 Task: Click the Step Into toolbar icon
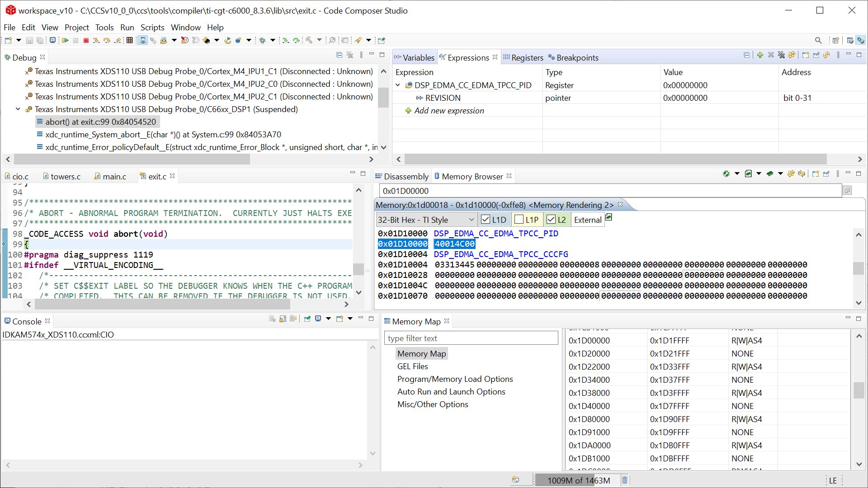point(96,41)
